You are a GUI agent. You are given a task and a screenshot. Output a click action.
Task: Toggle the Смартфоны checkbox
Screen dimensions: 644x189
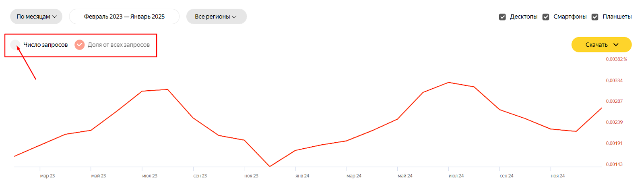(x=546, y=17)
